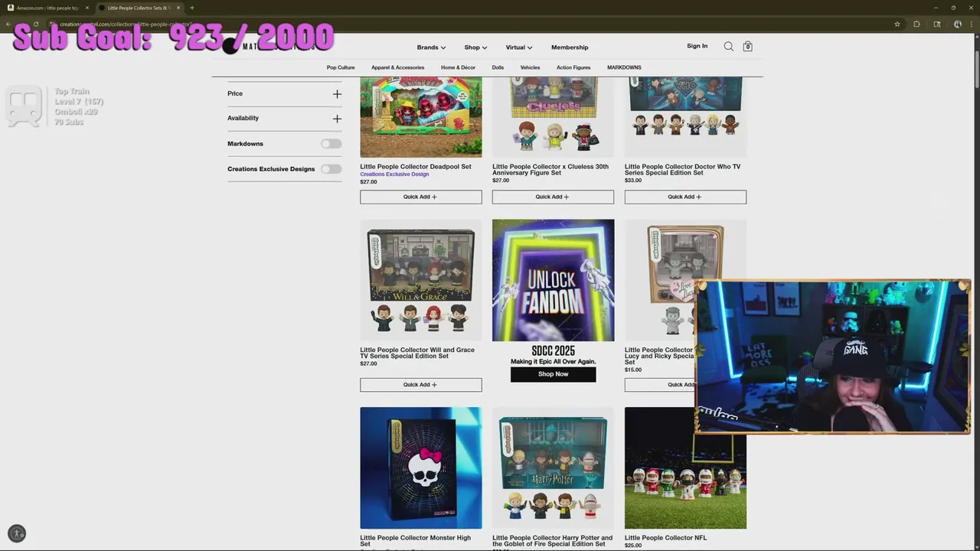This screenshot has width=980, height=551.
Task: Close the Little People Collector Sets tab
Action: pyautogui.click(x=178, y=8)
